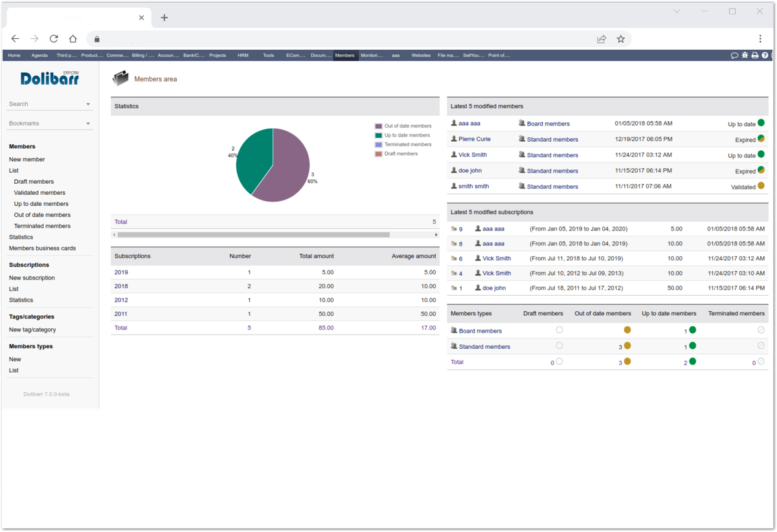The height and width of the screenshot is (532, 777).
Task: Click the green status dot for aaa aaa
Action: pyautogui.click(x=761, y=123)
